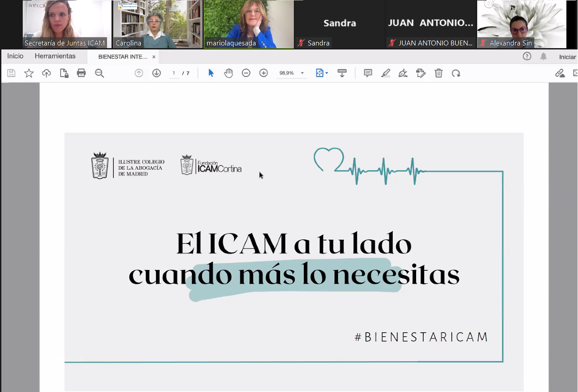Viewport: 578px width, 392px height.
Task: Open the Inicio tab
Action: [x=15, y=56]
